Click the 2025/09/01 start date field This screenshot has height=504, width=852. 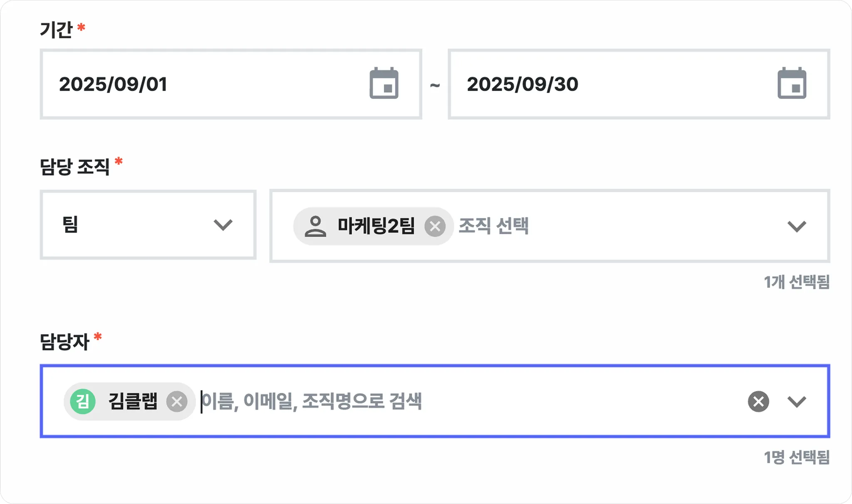tap(231, 84)
